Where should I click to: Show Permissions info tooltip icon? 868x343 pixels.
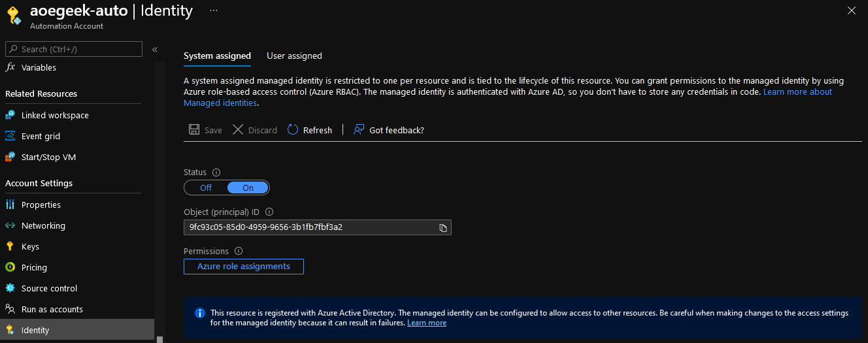[x=239, y=251]
